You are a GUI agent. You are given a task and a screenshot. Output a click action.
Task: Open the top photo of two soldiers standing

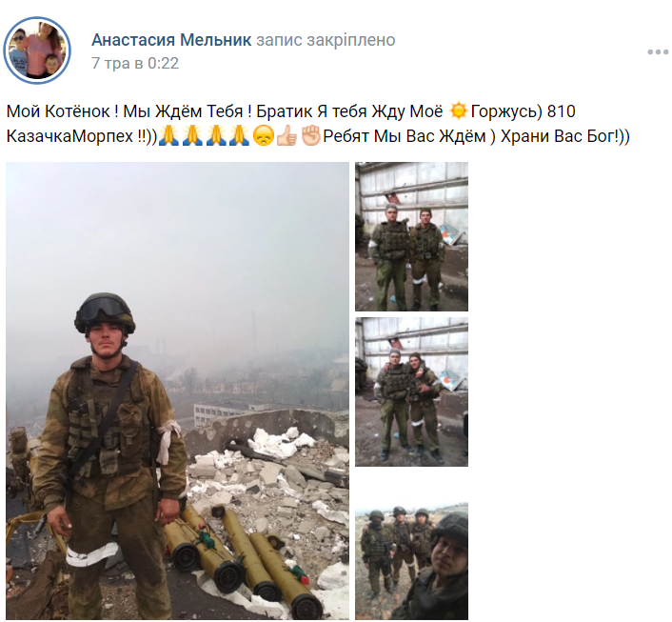point(411,236)
